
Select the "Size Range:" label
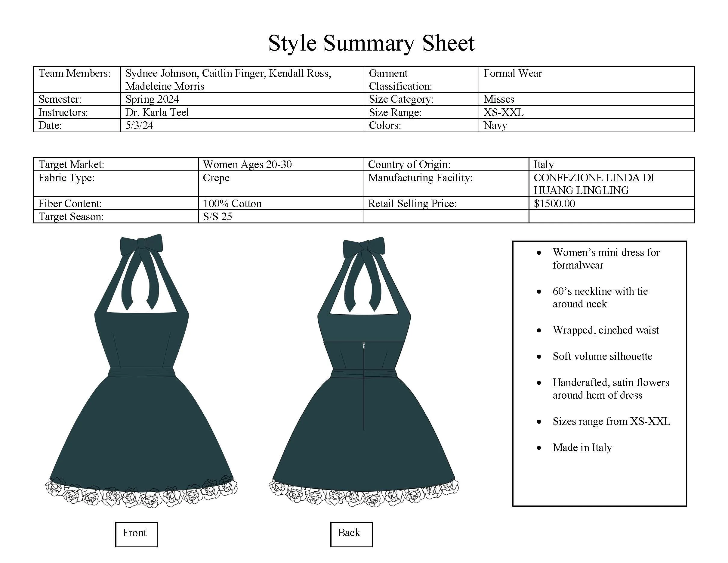[x=395, y=112]
